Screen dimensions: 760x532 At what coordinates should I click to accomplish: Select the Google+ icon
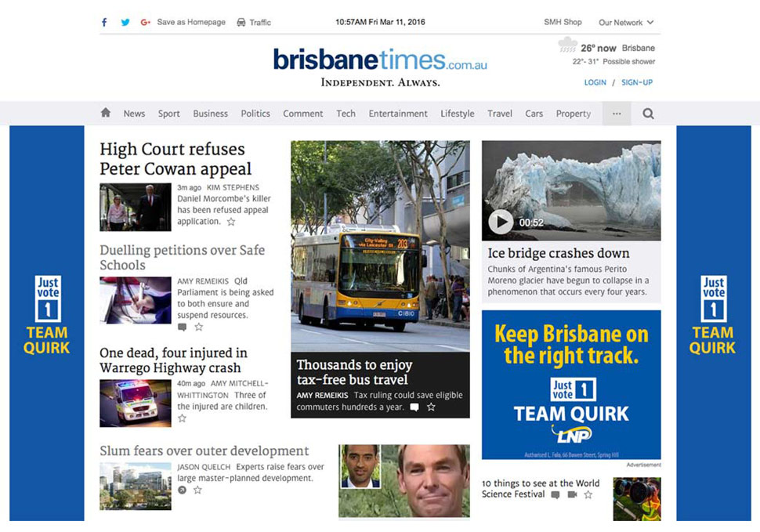144,22
